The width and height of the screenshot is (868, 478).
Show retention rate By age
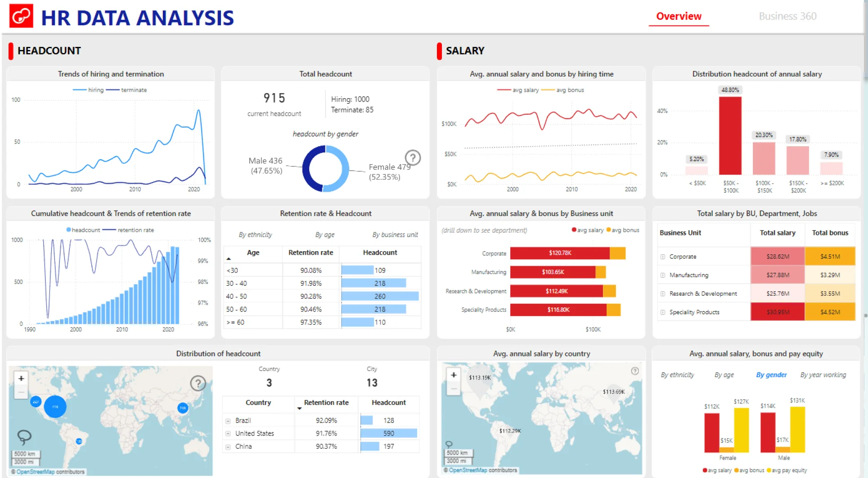pos(324,234)
